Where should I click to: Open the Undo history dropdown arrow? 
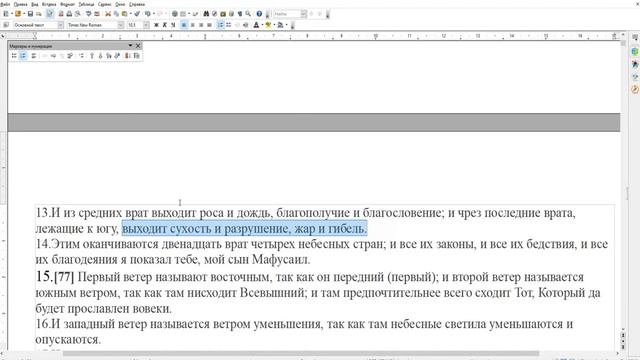pyautogui.click(x=153, y=14)
